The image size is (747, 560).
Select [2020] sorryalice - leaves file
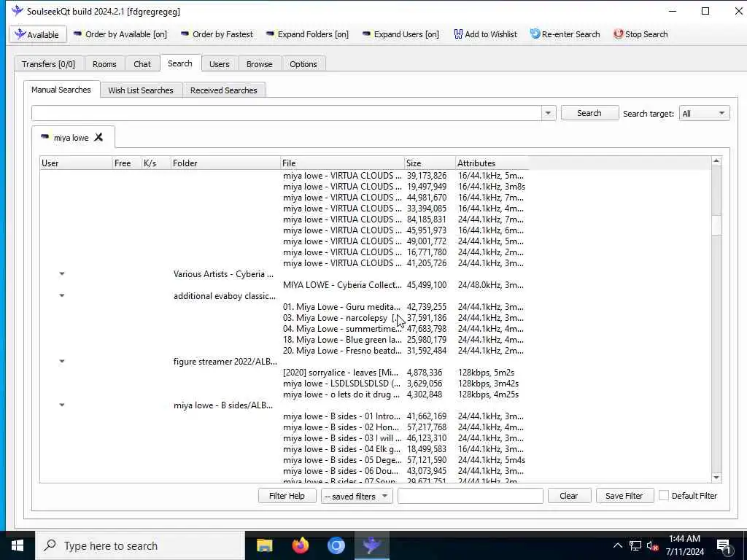[x=340, y=373]
